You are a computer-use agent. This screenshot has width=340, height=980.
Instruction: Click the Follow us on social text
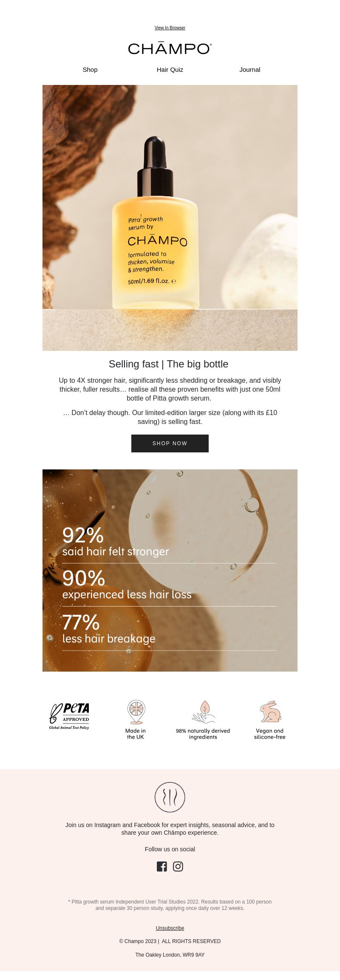pos(170,849)
